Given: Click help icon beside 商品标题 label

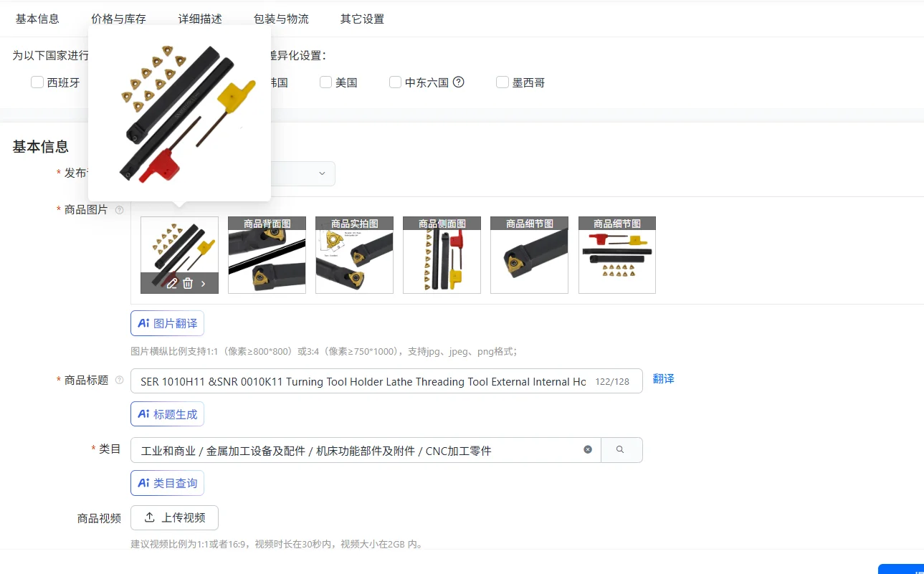Looking at the screenshot, I should [120, 381].
